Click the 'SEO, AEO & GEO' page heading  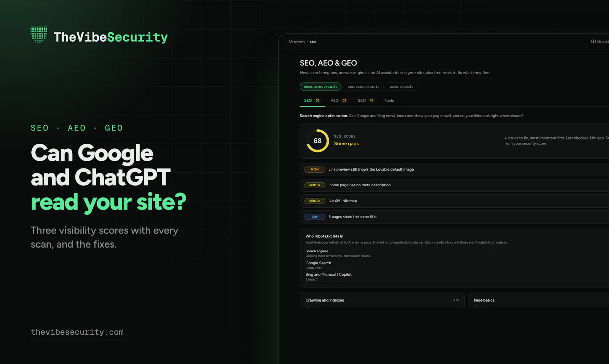click(x=328, y=63)
